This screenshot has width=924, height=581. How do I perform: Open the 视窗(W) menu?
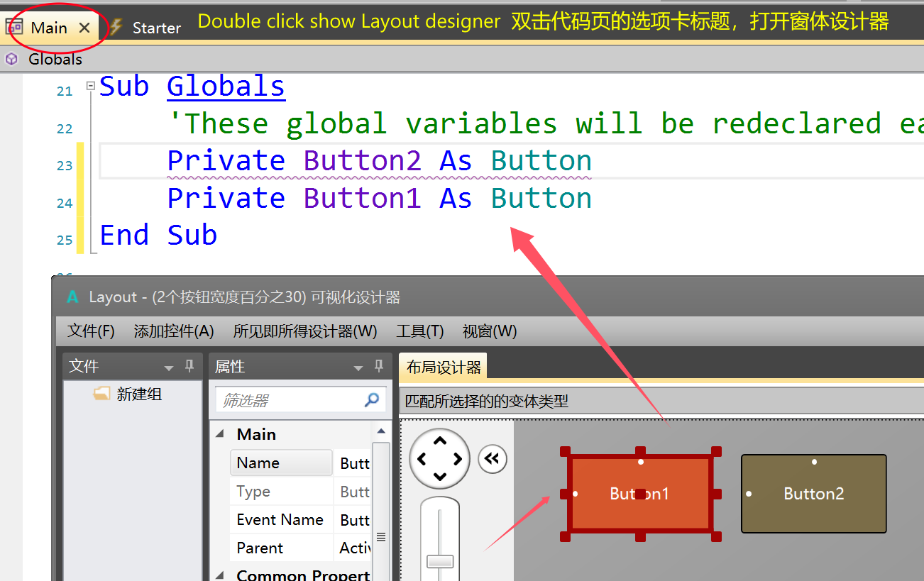(x=490, y=331)
